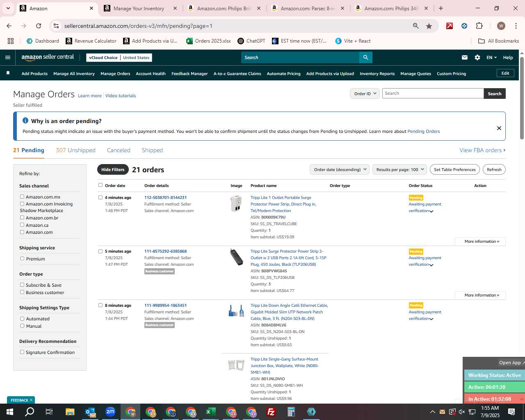Image resolution: width=525 pixels, height=420 pixels.
Task: Click the bookmark flag icon in nav bar
Action: point(8,73)
